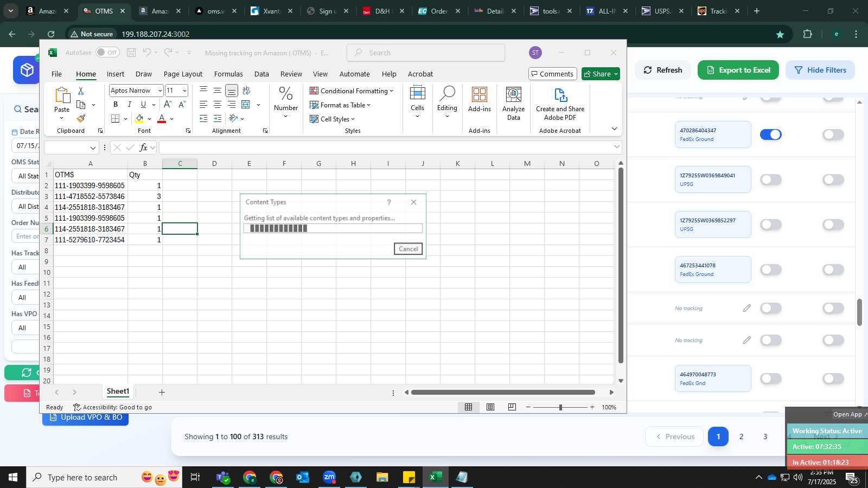The width and height of the screenshot is (868, 488).
Task: Click the font color red swatch
Action: click(162, 119)
